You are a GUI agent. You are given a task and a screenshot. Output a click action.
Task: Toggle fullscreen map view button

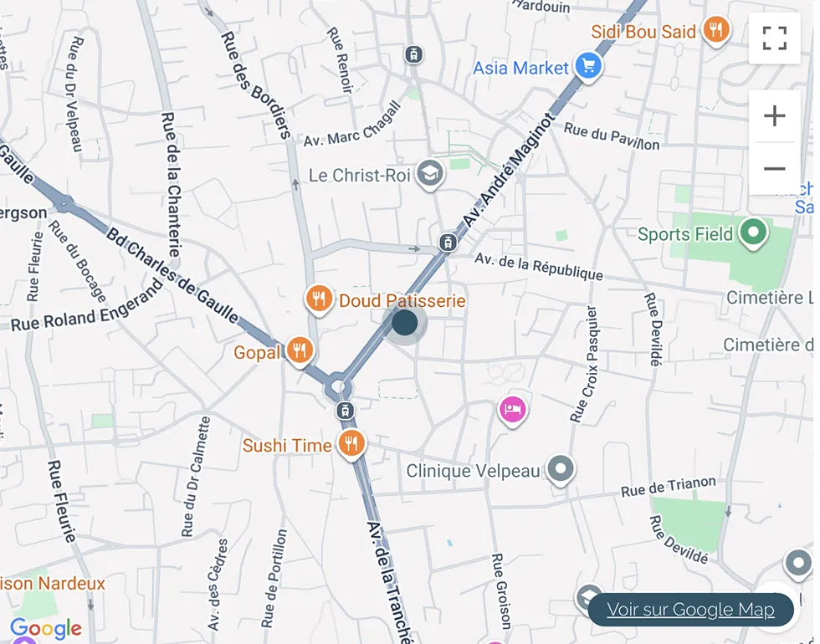point(775,38)
